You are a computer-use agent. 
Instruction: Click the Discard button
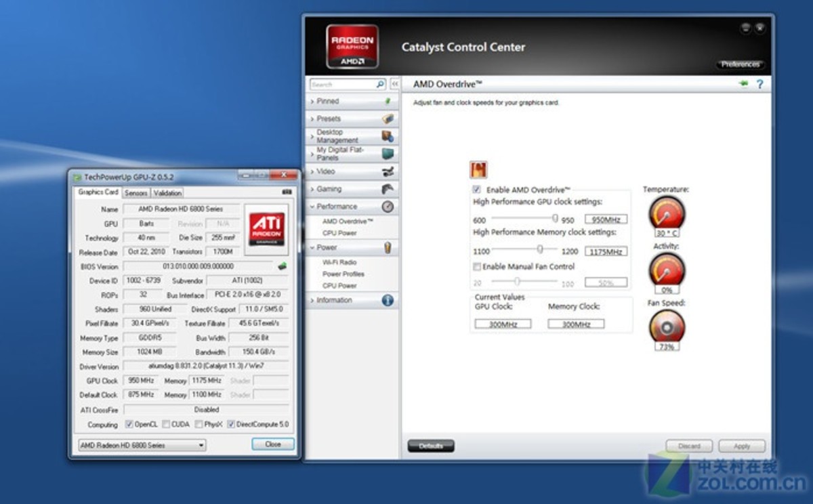coord(689,446)
